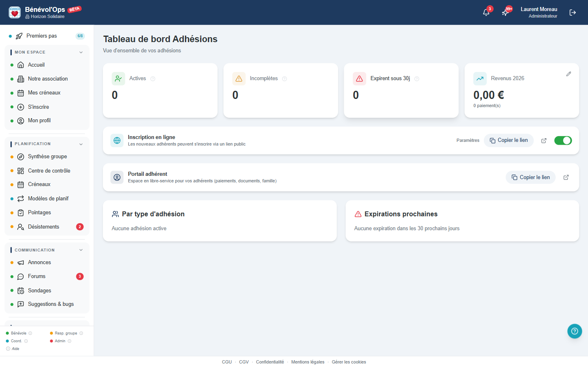This screenshot has height=368, width=588.
Task: Collapse the MON ESPACE section
Action: pos(81,52)
